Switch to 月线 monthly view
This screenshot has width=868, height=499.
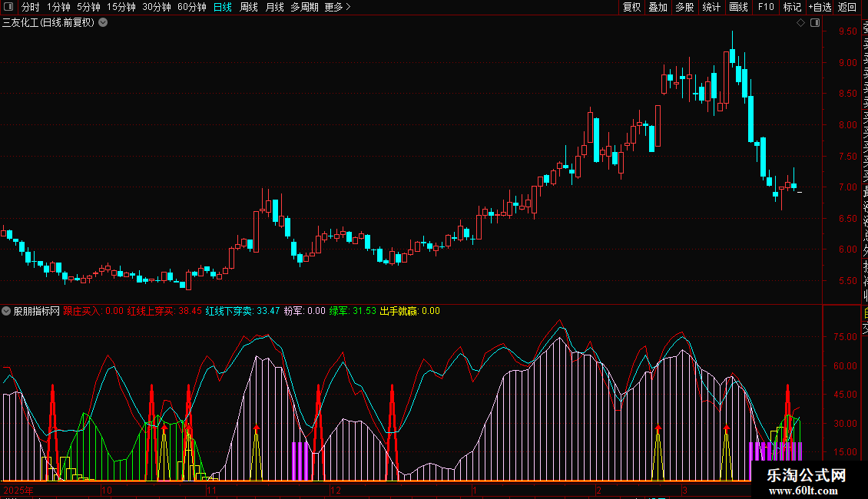(x=274, y=7)
